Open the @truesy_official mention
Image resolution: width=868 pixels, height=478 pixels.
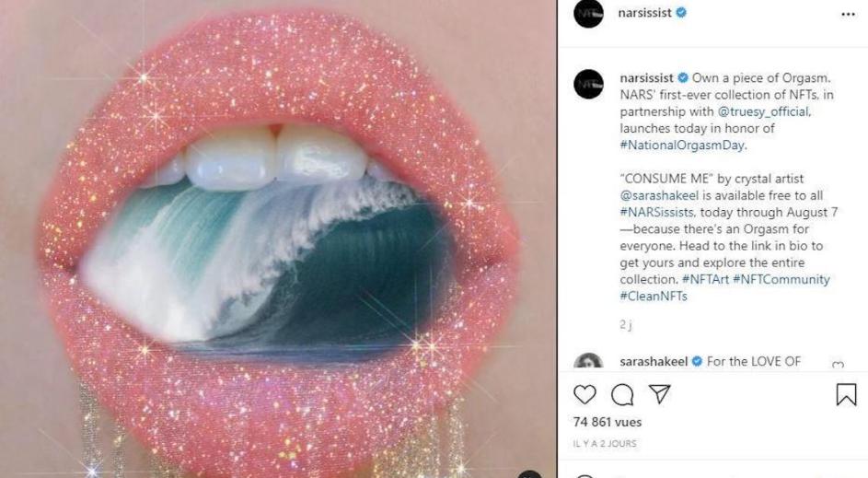click(x=764, y=111)
